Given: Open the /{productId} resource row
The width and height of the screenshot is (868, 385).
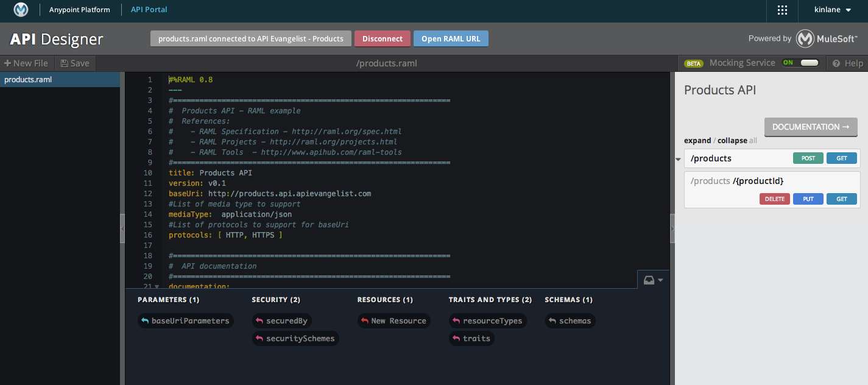Looking at the screenshot, I should [772, 189].
